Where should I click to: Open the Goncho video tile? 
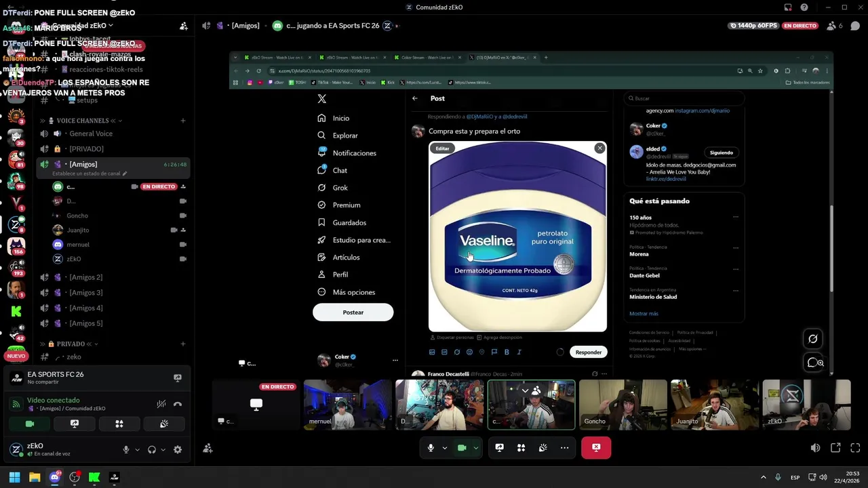point(623,405)
